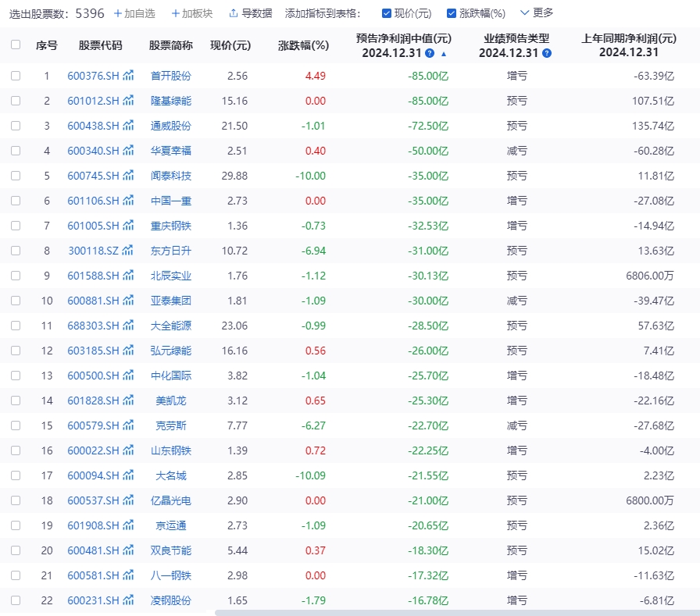
Task: Check the row checkbox for 大全能源
Action: tap(16, 325)
